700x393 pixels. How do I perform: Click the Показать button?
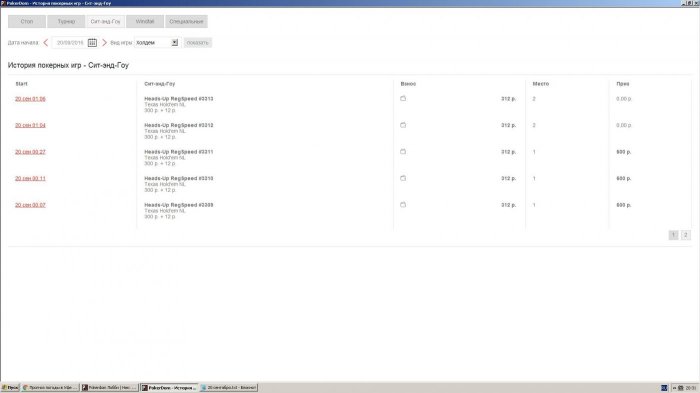tap(197, 43)
